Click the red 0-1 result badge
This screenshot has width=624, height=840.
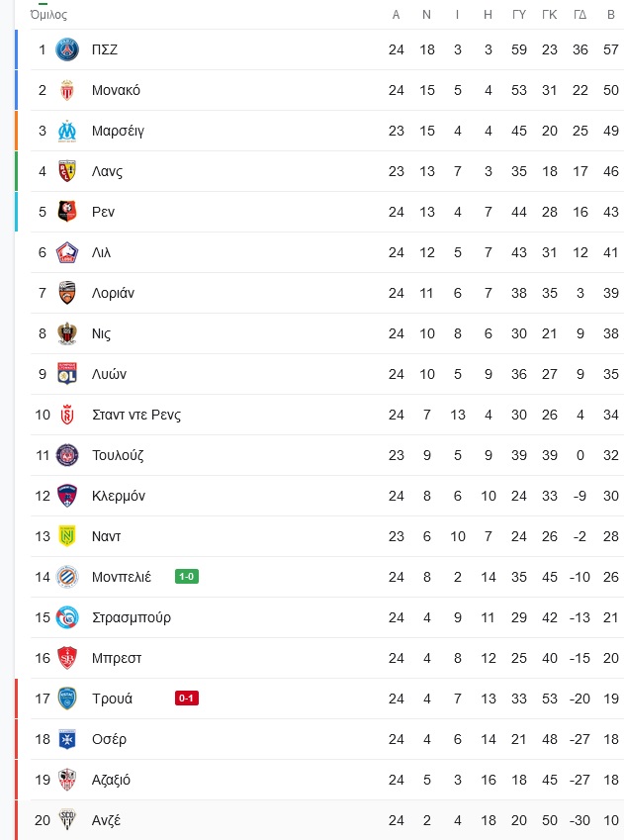coord(187,699)
